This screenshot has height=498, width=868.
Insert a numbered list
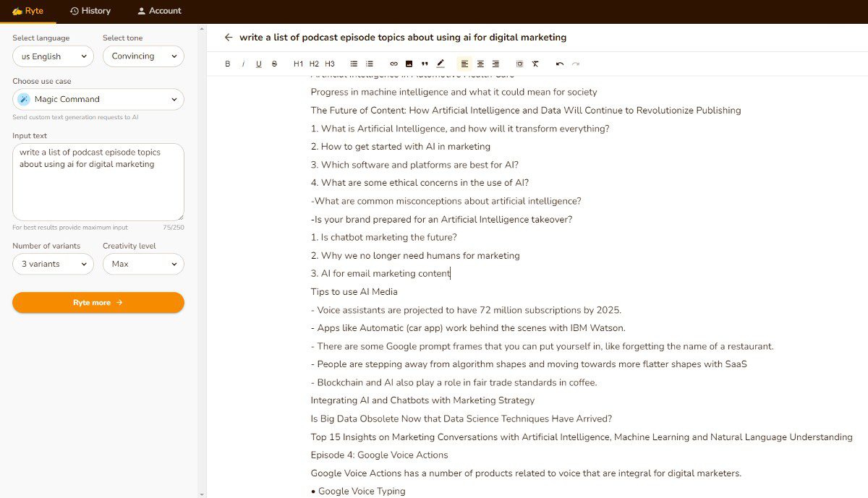click(x=370, y=64)
